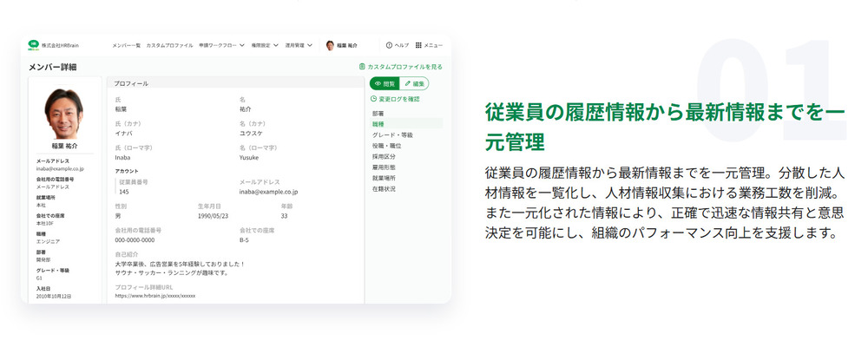Image resolution: width=868 pixels, height=347 pixels.
Task: Switch to 閲覧 view mode
Action: pos(385,83)
